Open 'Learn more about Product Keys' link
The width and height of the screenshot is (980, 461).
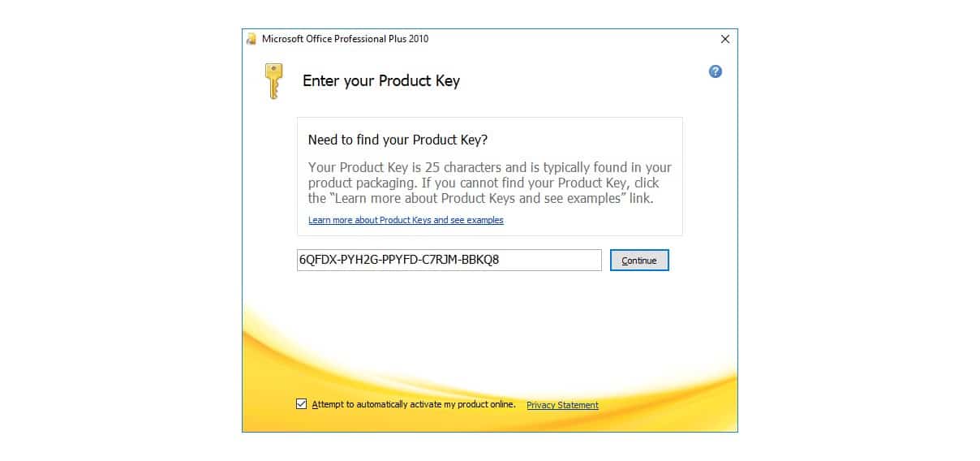406,220
